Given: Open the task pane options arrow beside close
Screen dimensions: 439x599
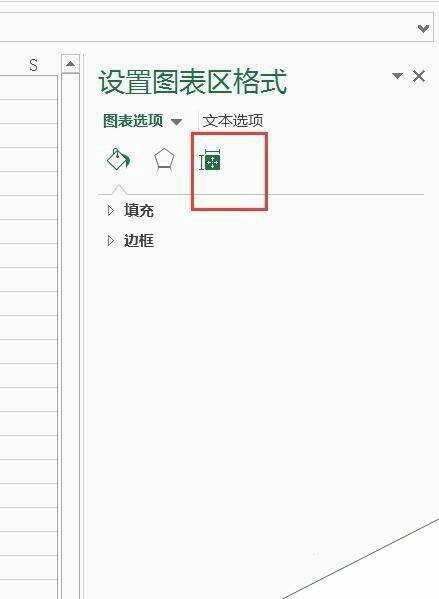Looking at the screenshot, I should [x=398, y=75].
